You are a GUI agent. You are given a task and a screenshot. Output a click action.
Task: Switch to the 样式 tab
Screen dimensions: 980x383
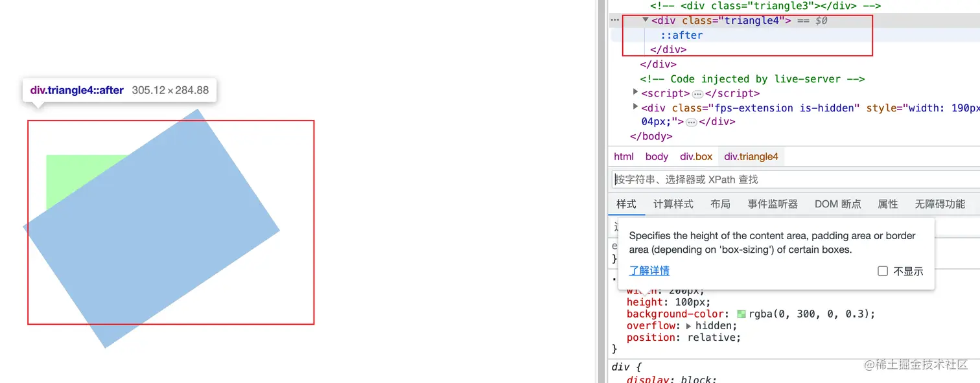click(x=626, y=204)
